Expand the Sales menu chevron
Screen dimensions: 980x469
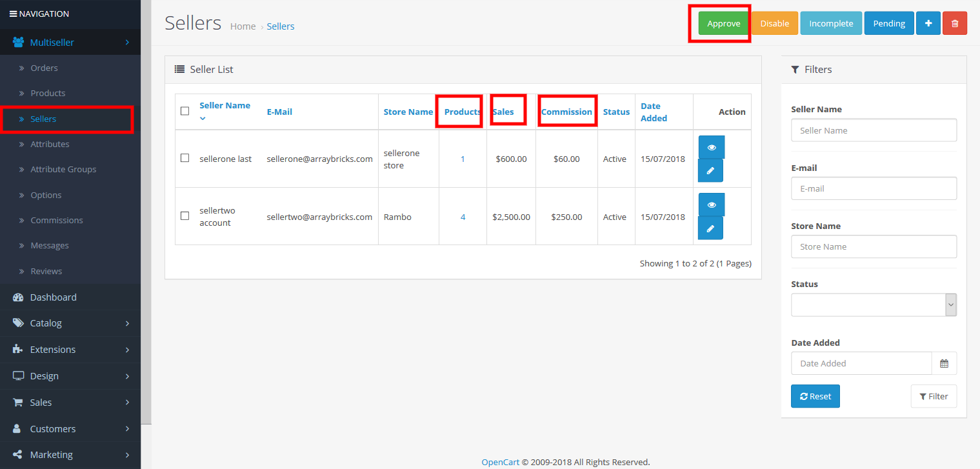click(127, 403)
